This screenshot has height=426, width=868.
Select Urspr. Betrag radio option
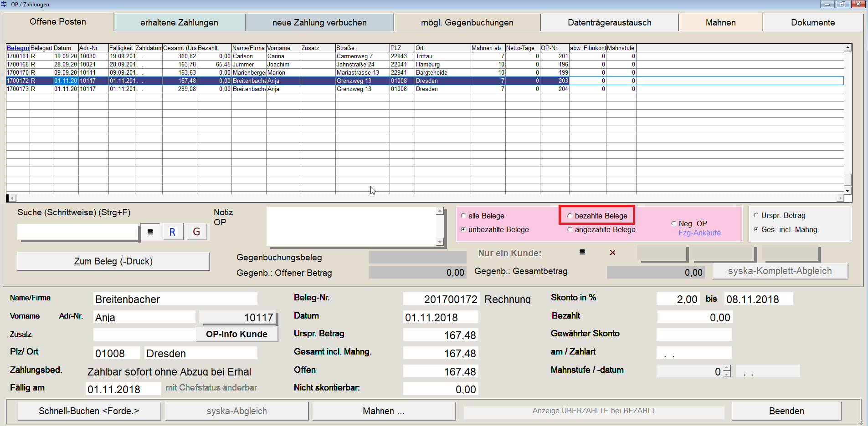coord(756,215)
